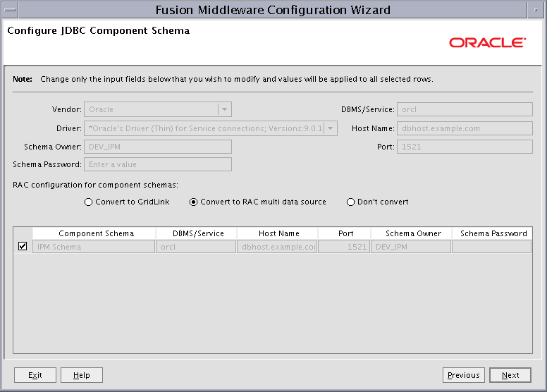The width and height of the screenshot is (547, 392).
Task: Focus the Schema Password field
Action: click(x=158, y=164)
